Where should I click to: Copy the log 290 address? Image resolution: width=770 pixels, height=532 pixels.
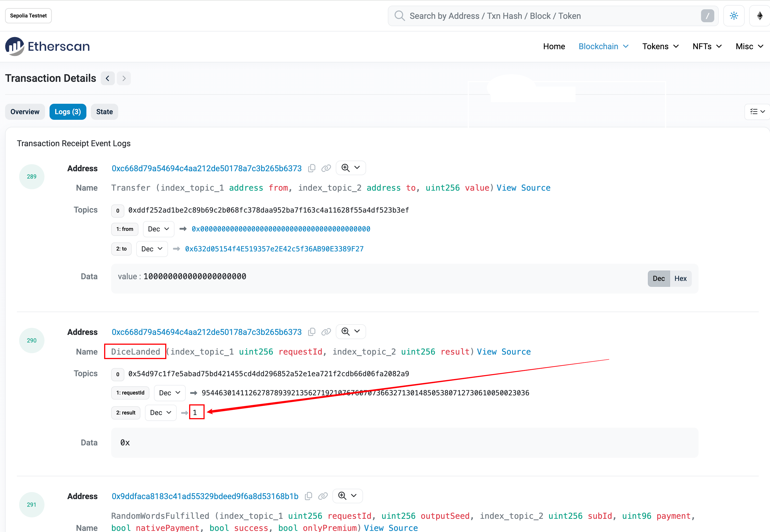[312, 332]
